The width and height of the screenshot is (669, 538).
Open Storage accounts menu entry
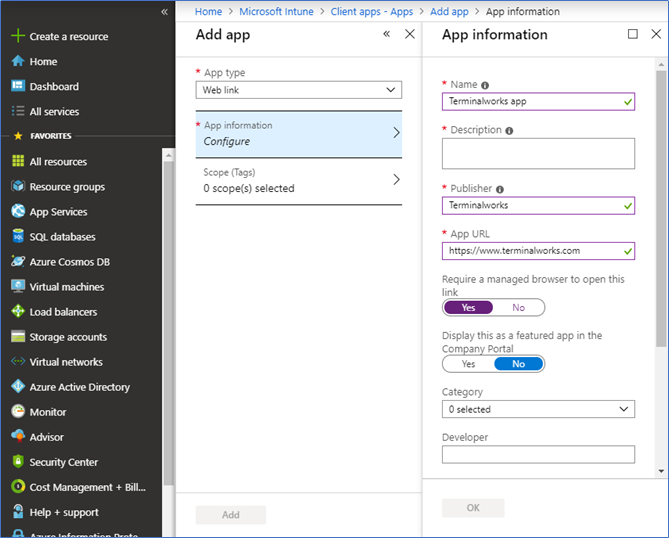pos(68,337)
